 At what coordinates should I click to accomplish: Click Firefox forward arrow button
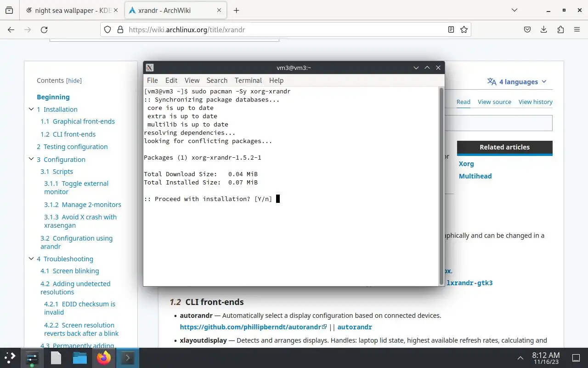[x=28, y=29]
